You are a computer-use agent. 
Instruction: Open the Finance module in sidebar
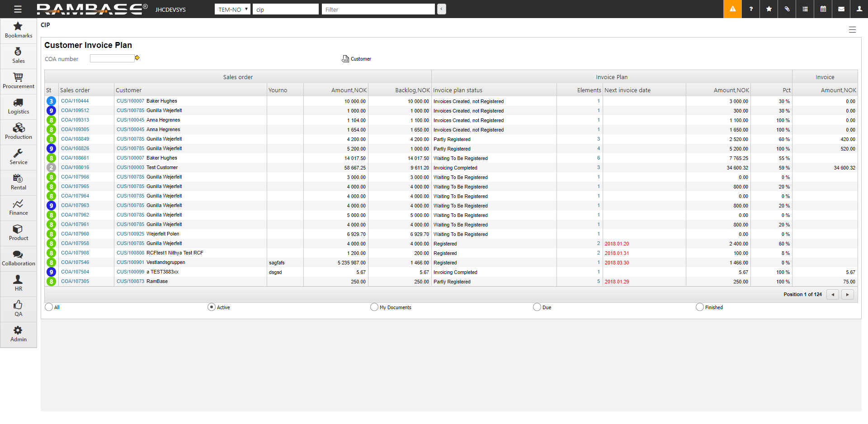pos(19,208)
